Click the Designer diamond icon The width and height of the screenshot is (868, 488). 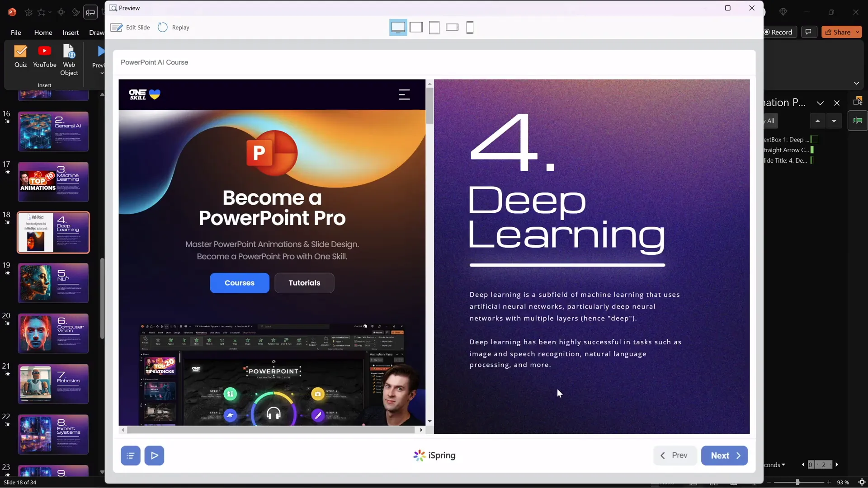pos(783,12)
